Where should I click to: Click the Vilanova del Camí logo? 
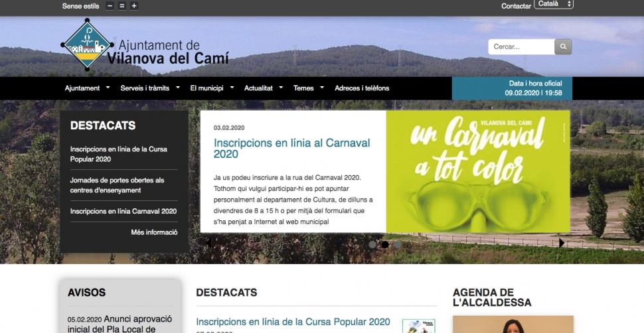(x=85, y=45)
